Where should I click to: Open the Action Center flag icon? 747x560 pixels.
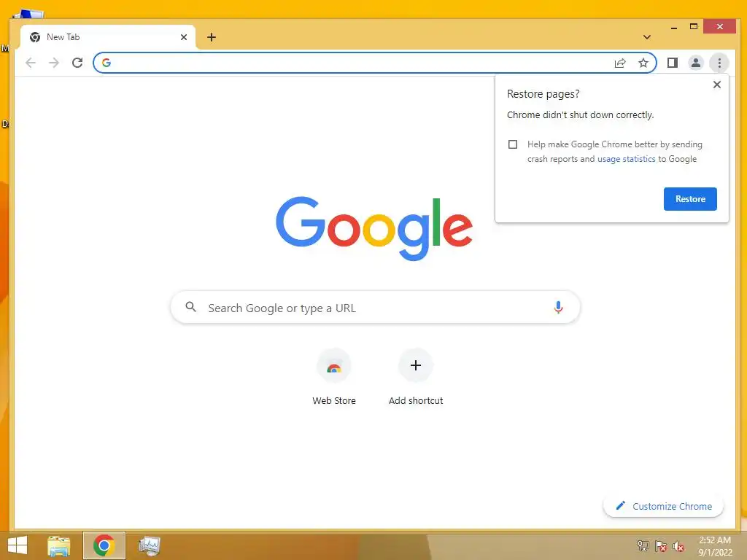point(661,546)
